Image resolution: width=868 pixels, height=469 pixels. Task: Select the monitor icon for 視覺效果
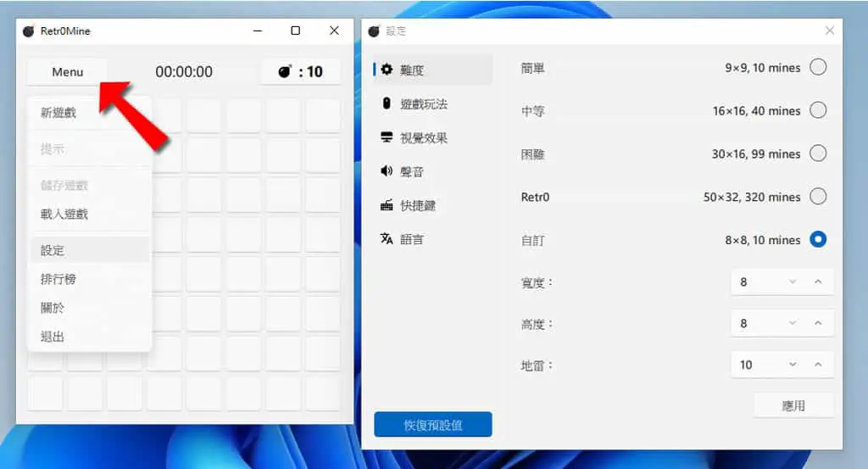(387, 137)
